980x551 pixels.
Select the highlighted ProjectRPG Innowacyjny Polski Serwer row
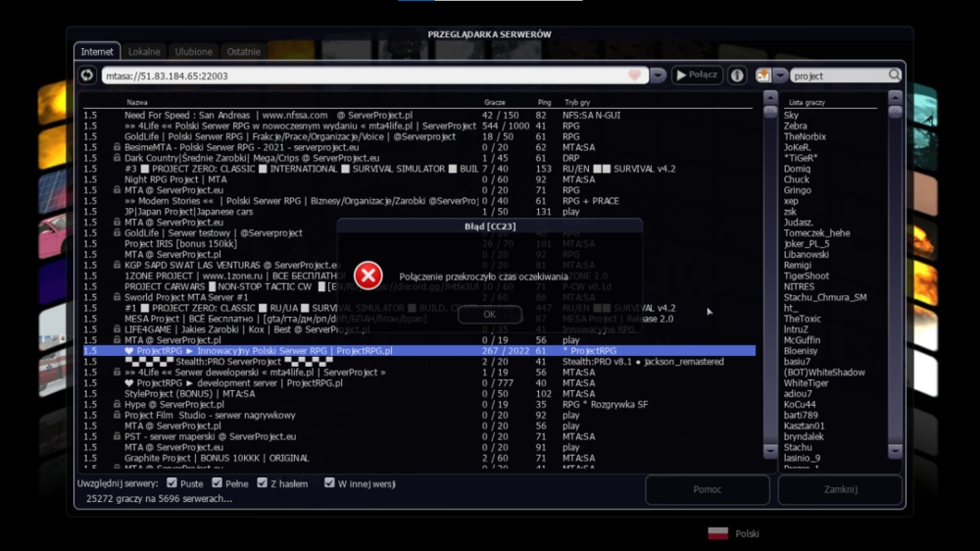pyautogui.click(x=418, y=351)
